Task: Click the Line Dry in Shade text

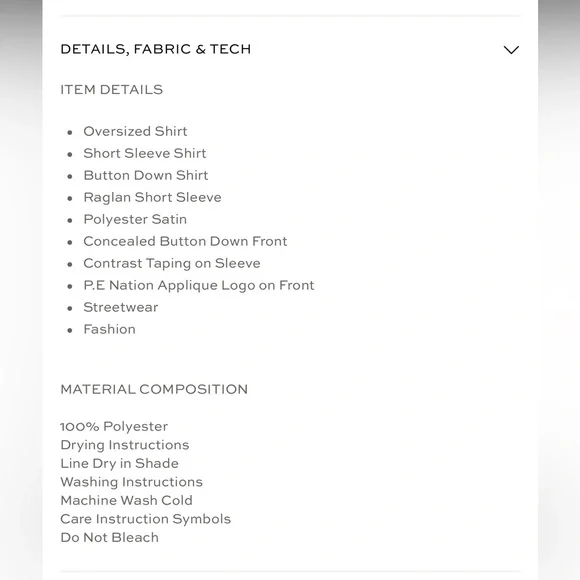Action: pos(120,463)
